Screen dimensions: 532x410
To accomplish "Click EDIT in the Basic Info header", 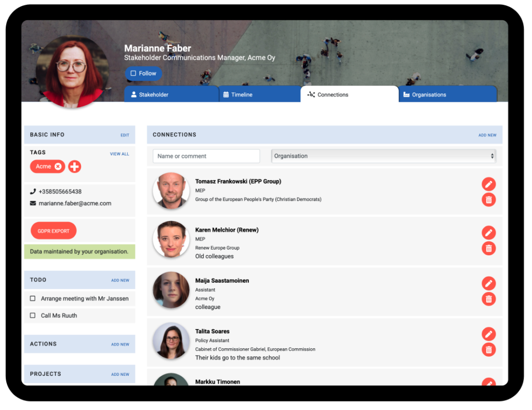I will (125, 135).
